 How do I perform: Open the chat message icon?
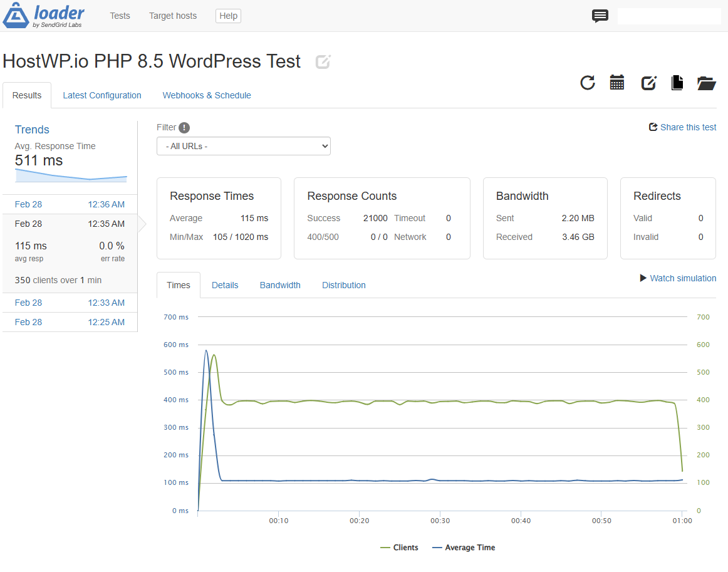(600, 16)
